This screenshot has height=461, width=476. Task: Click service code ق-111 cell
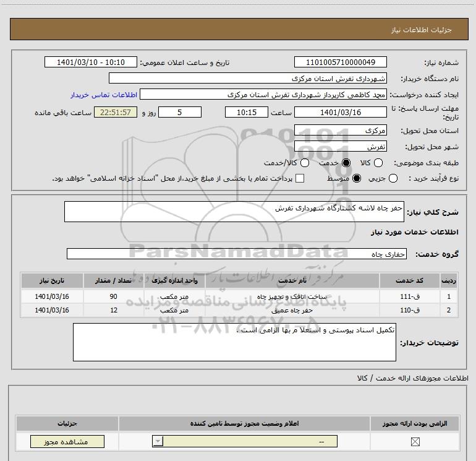tap(409, 296)
